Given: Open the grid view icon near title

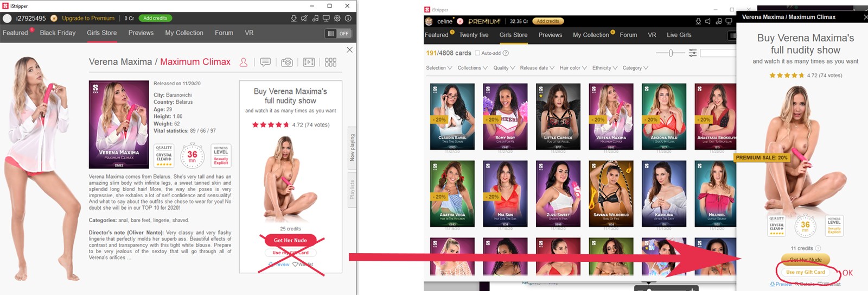Looking at the screenshot, I should pyautogui.click(x=330, y=62).
